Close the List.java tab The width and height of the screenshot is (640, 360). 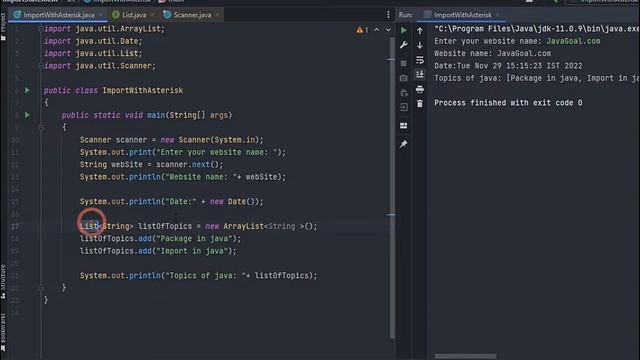pos(152,15)
